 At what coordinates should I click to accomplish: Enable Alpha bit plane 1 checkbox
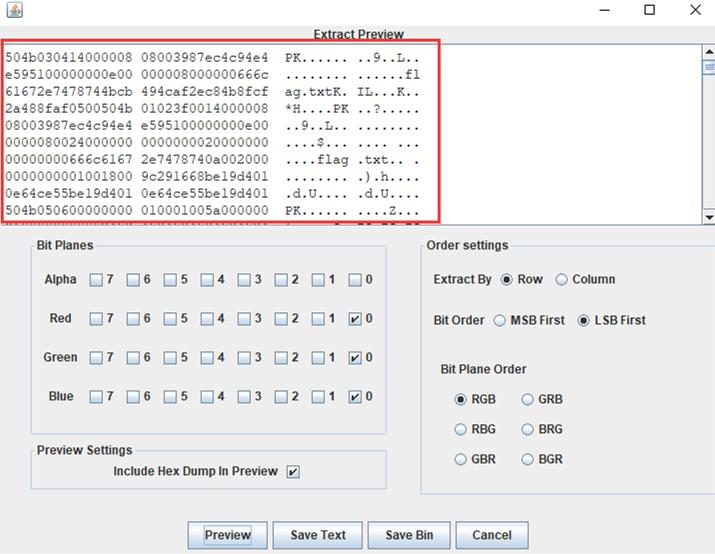pos(318,280)
